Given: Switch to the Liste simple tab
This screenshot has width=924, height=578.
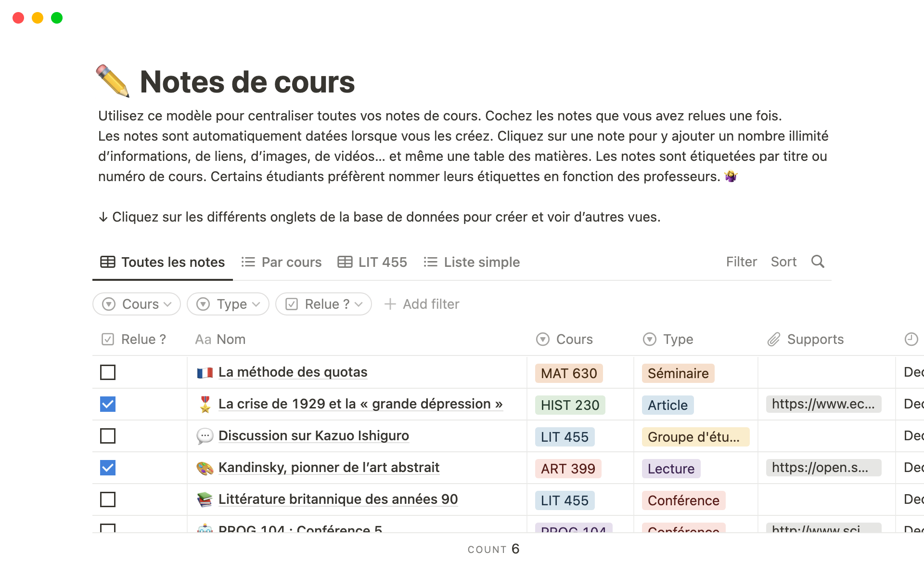Looking at the screenshot, I should 472,262.
